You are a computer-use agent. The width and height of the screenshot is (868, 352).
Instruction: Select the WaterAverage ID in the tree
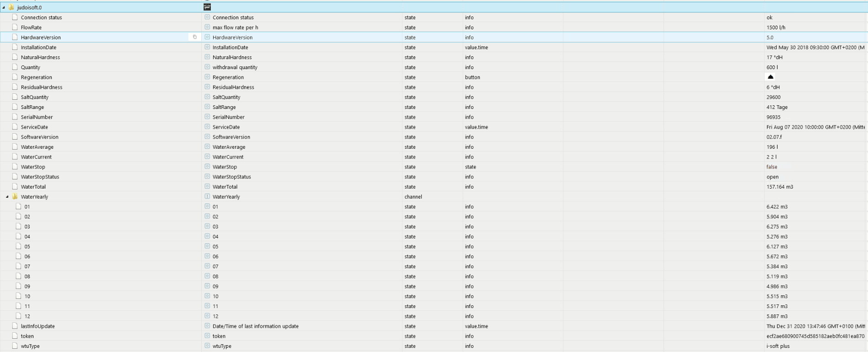37,147
